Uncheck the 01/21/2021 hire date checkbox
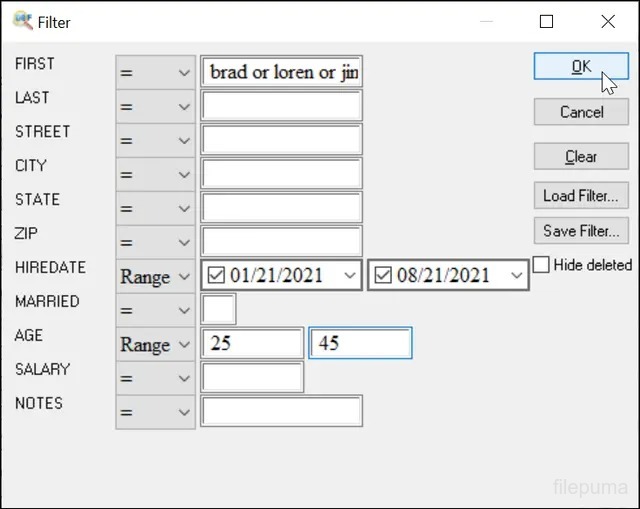The width and height of the screenshot is (640, 509). 217,276
